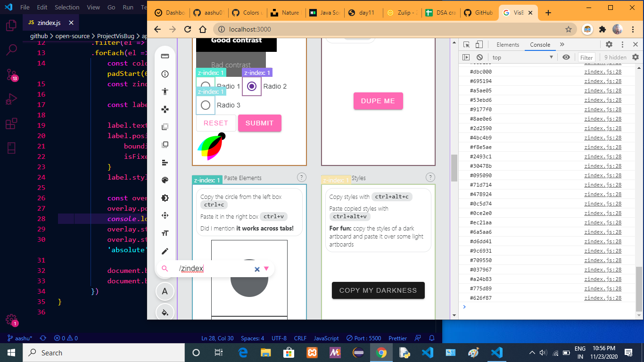Select the VisBug design palette tool
The height and width of the screenshot is (362, 644).
tap(165, 180)
